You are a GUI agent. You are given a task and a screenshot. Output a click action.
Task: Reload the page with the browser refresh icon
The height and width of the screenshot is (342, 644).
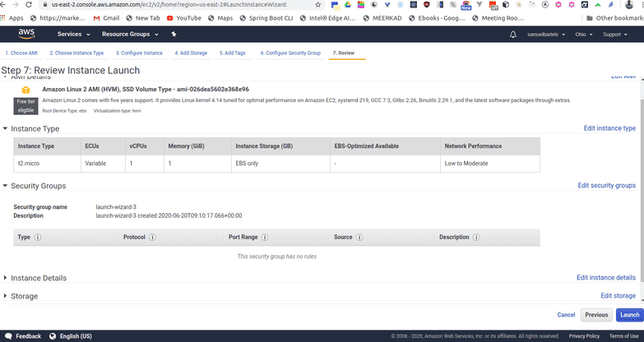29,4
